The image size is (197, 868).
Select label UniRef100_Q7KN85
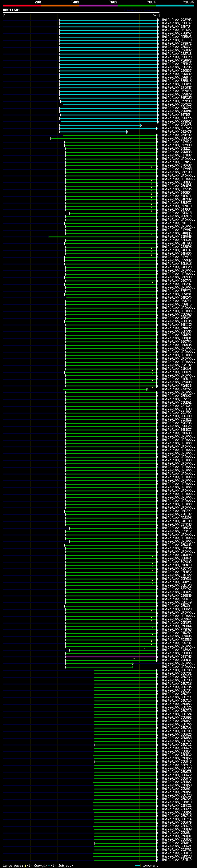177,182
